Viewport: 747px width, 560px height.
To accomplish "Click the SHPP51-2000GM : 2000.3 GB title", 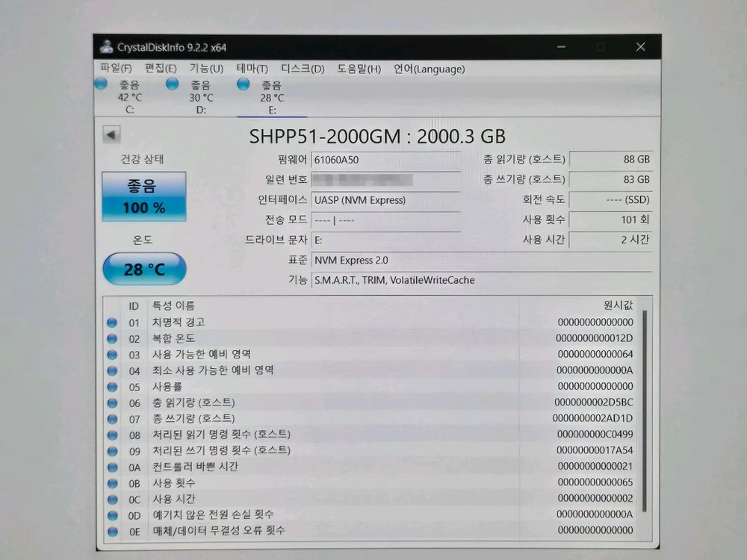I will 377,136.
